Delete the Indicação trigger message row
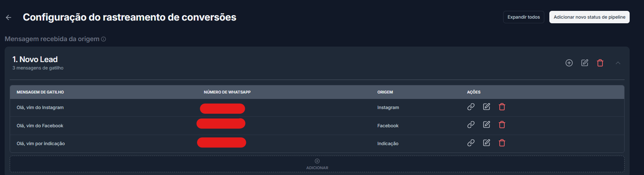 point(502,143)
